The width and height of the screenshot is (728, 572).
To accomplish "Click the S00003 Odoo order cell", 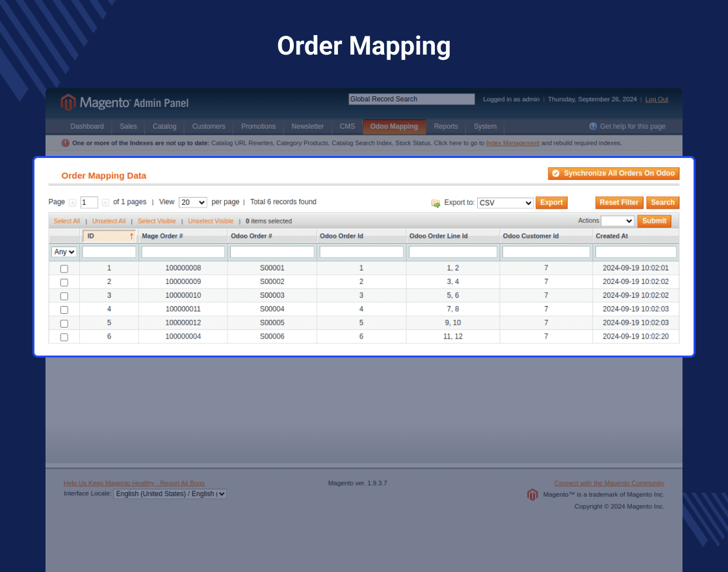I will [272, 295].
